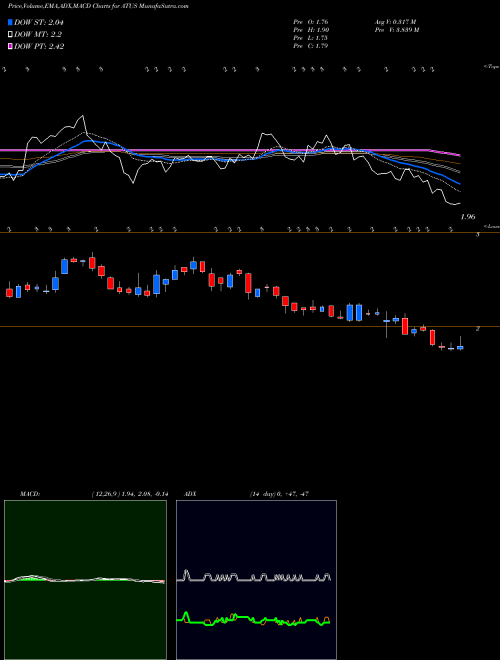The width and height of the screenshot is (500, 660).
Task: Click the 'Avg V: 6.317 M' volume text
Action: coord(396,22)
